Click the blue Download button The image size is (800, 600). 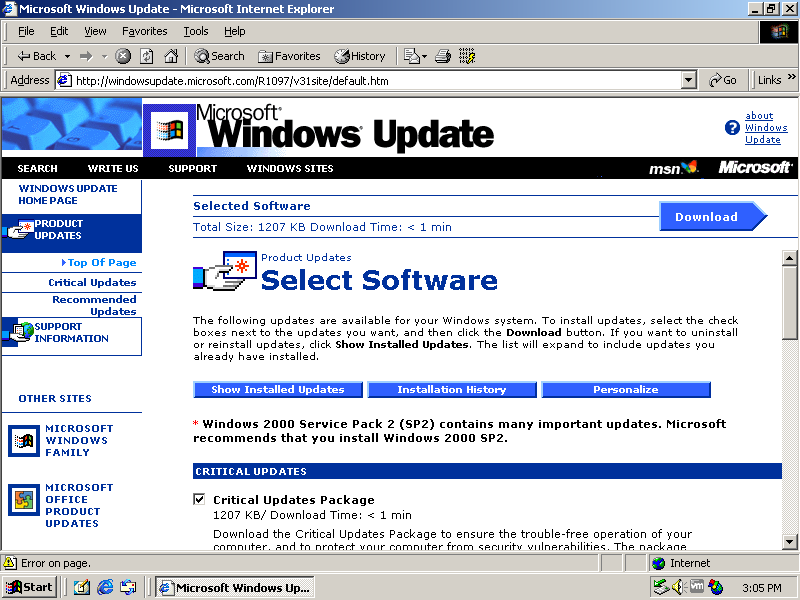(x=713, y=216)
